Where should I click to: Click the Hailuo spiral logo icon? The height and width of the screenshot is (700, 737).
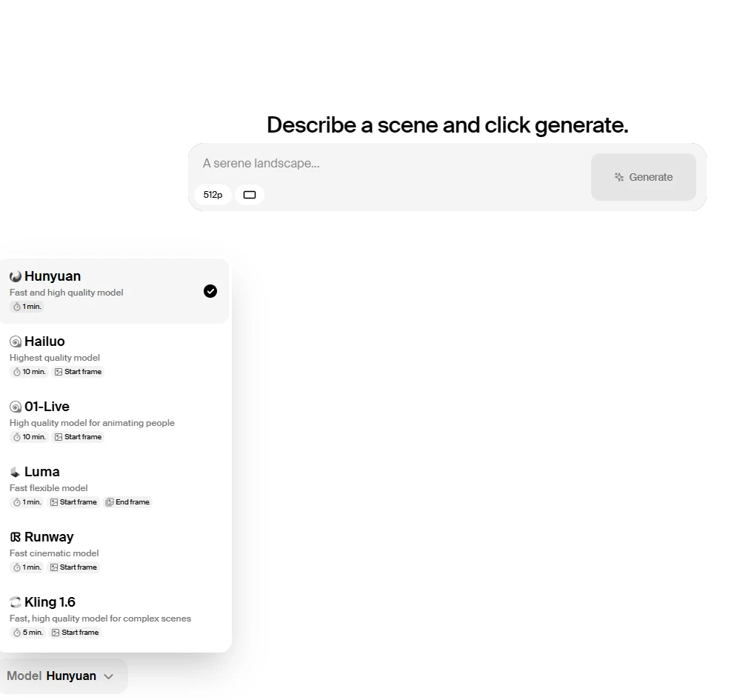(x=16, y=341)
